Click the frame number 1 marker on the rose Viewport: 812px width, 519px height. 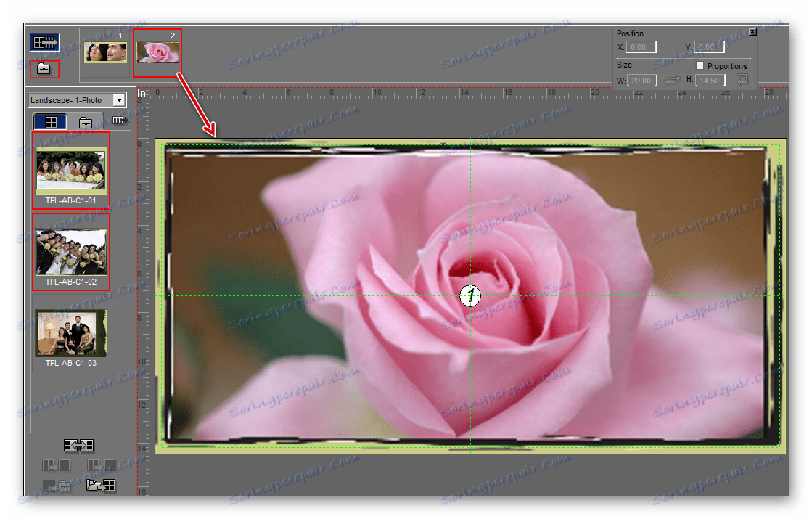point(470,295)
